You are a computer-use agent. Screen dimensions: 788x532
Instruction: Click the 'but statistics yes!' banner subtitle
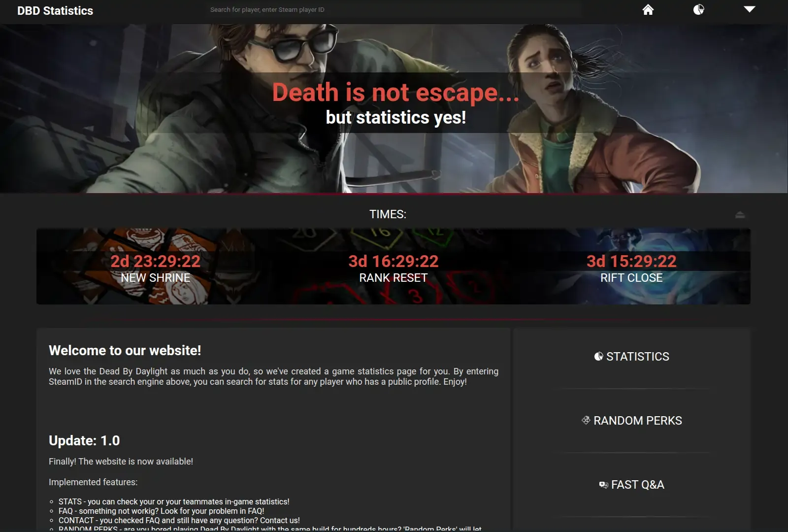(396, 118)
